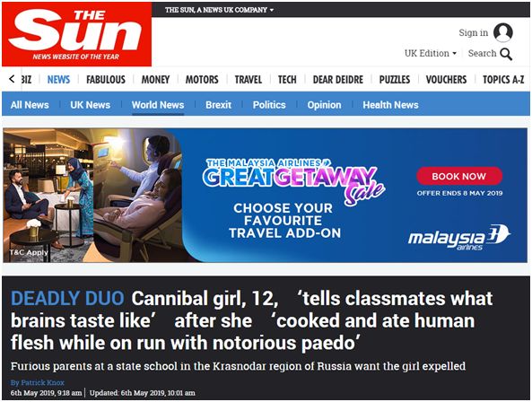Select the Money menu item
The width and height of the screenshot is (532, 402).
point(155,79)
